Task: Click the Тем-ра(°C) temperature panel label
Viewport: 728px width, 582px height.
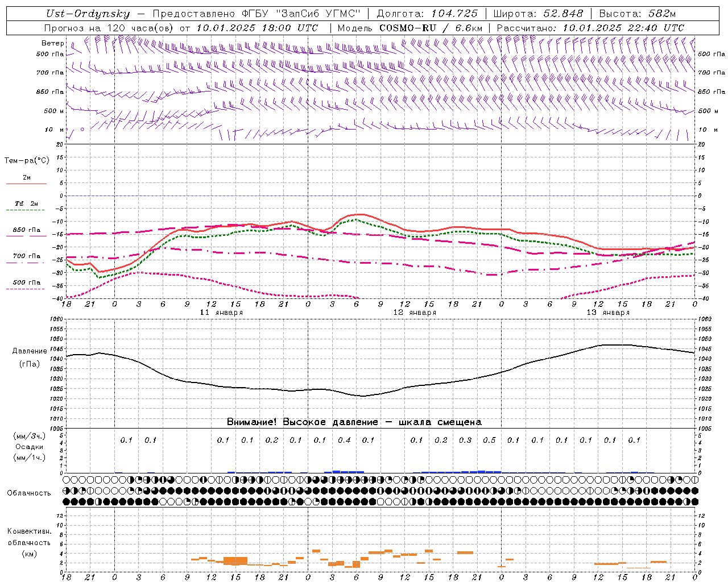Action: pos(27,160)
